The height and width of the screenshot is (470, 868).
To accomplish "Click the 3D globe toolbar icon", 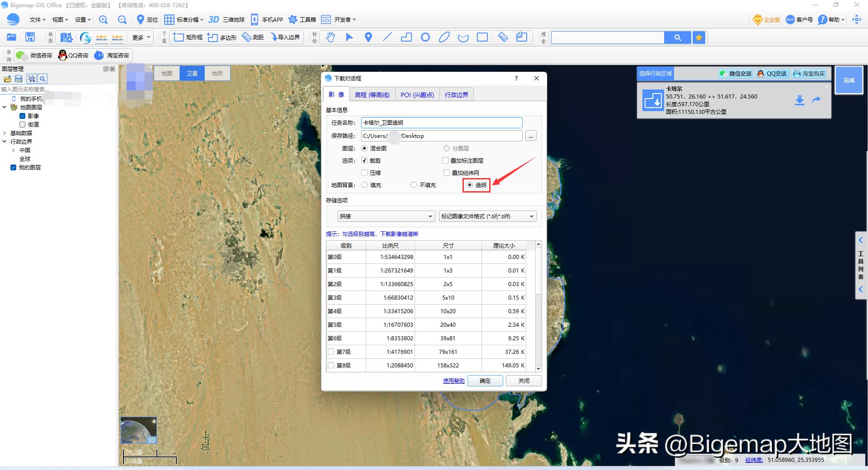I will (213, 19).
